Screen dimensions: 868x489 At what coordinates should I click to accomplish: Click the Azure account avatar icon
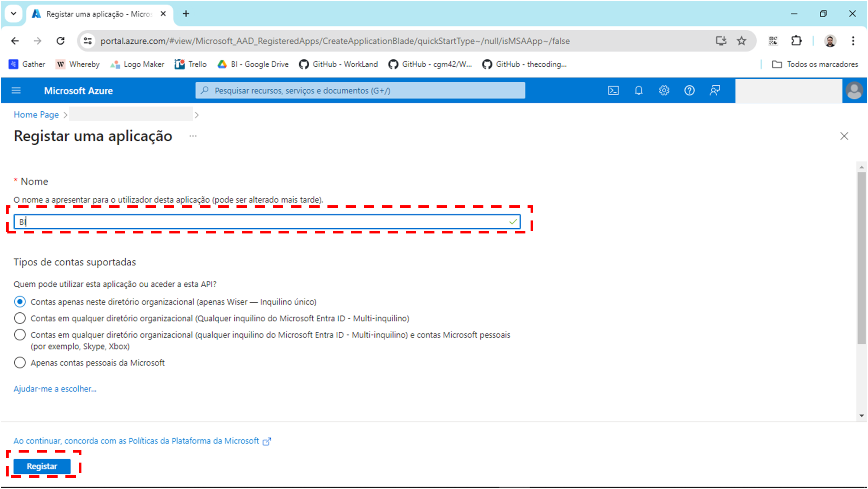pyautogui.click(x=854, y=91)
